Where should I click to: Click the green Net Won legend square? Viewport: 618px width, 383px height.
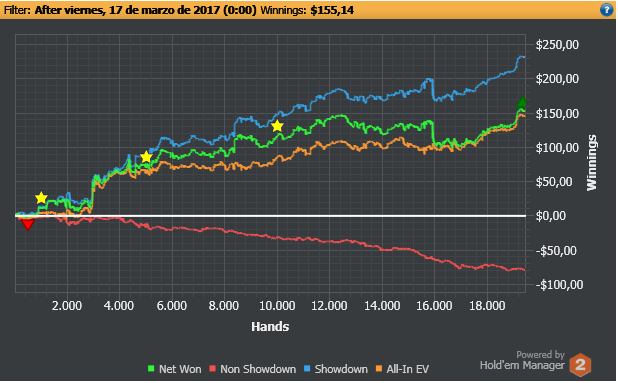(x=151, y=369)
